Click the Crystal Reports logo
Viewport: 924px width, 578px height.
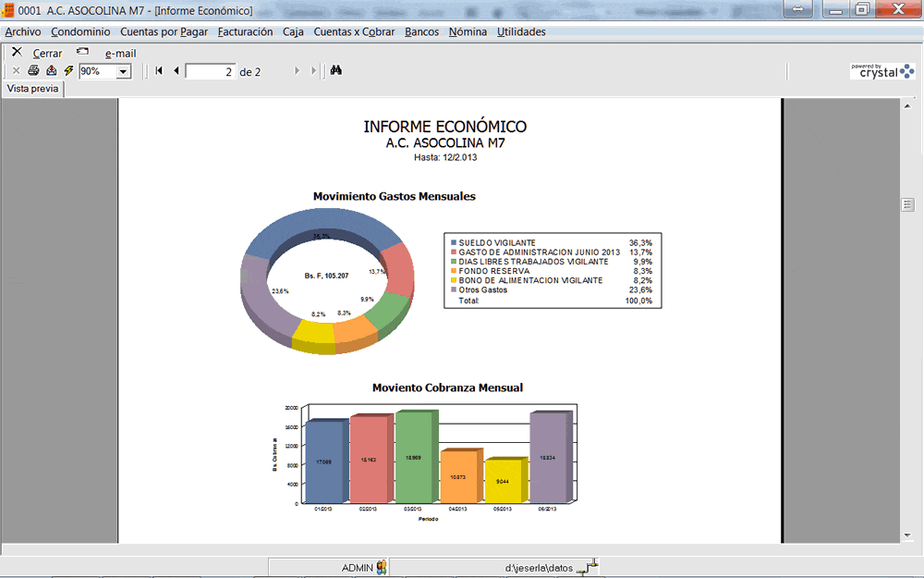coord(882,71)
